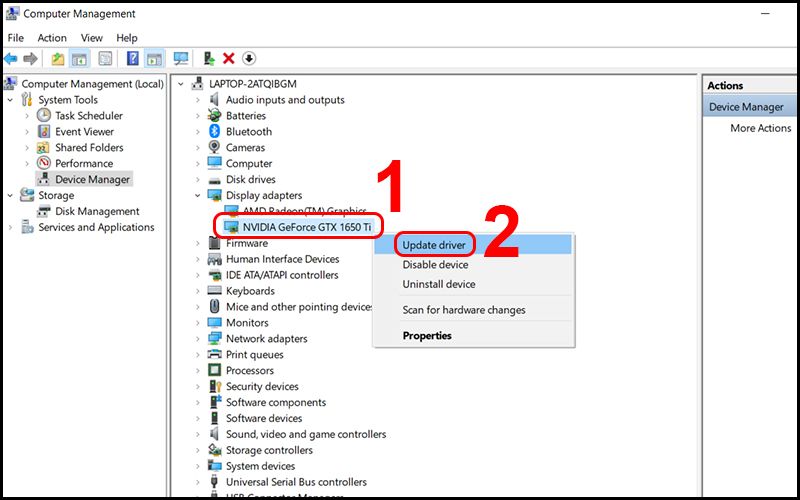Click the Update device driver toolbar icon
The image size is (800, 500).
[209, 59]
